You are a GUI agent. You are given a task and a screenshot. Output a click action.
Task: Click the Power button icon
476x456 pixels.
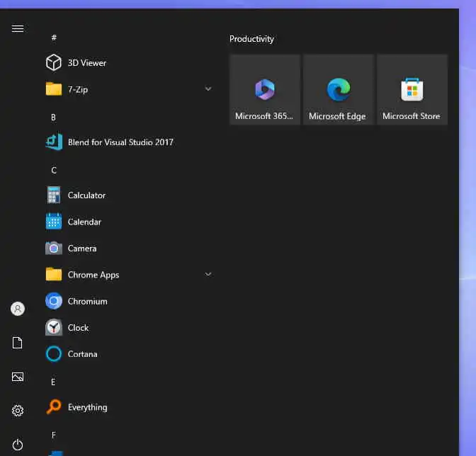tap(18, 445)
